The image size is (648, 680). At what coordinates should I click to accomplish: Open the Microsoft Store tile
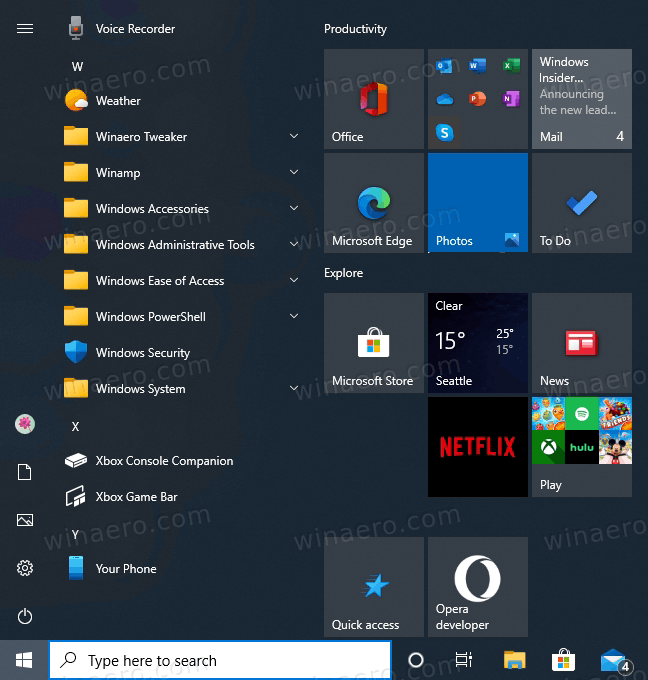374,343
